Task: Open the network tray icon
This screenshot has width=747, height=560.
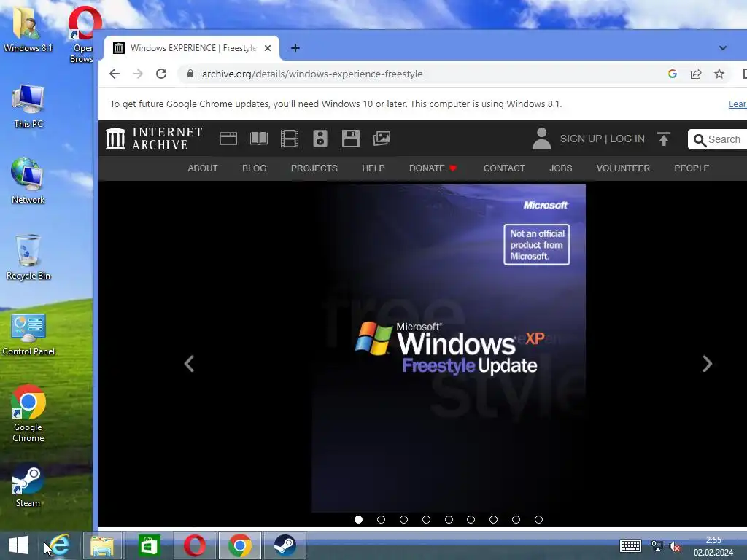Action: coord(657,546)
